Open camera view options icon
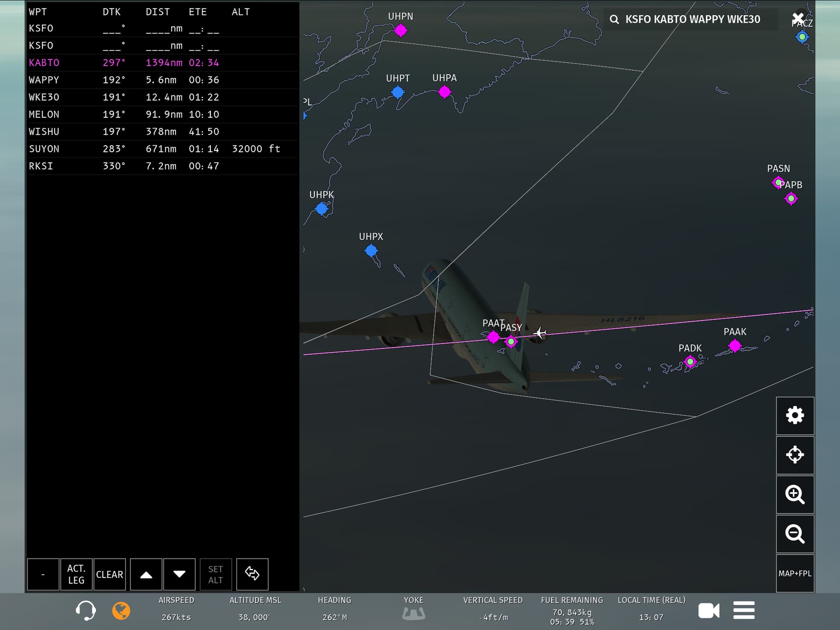840x630 pixels. (709, 610)
